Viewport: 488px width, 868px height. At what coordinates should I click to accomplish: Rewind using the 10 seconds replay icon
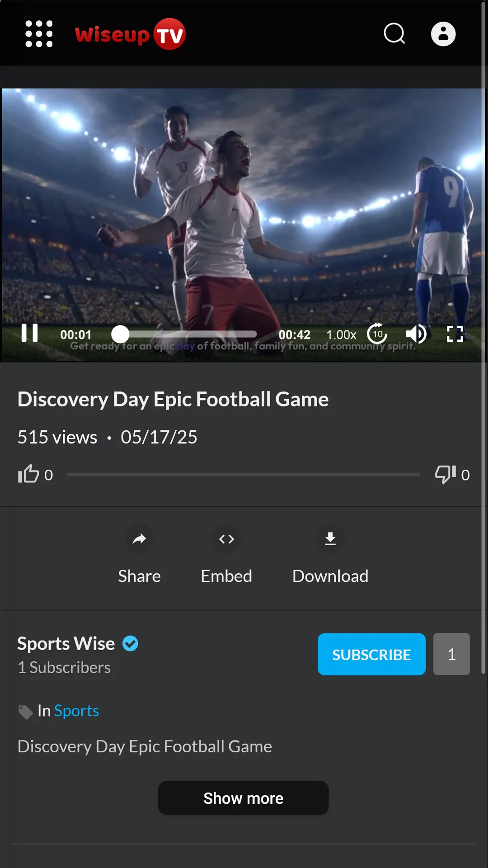[377, 334]
